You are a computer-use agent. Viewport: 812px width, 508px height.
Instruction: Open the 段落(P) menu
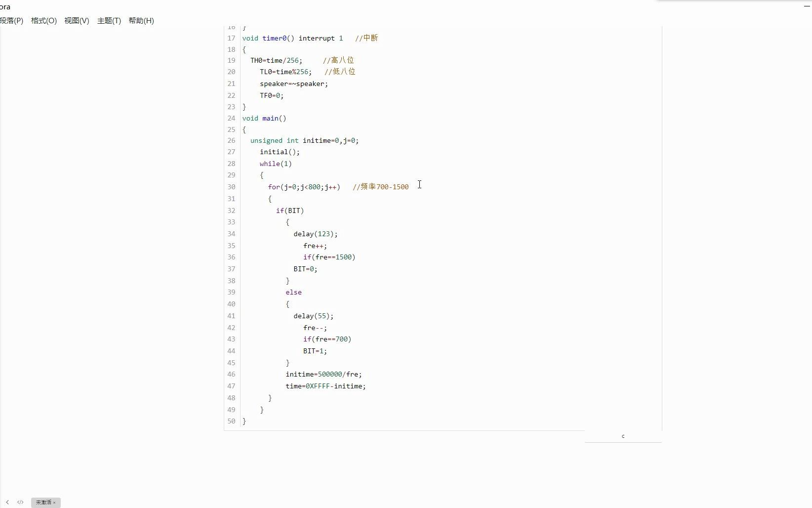point(11,21)
